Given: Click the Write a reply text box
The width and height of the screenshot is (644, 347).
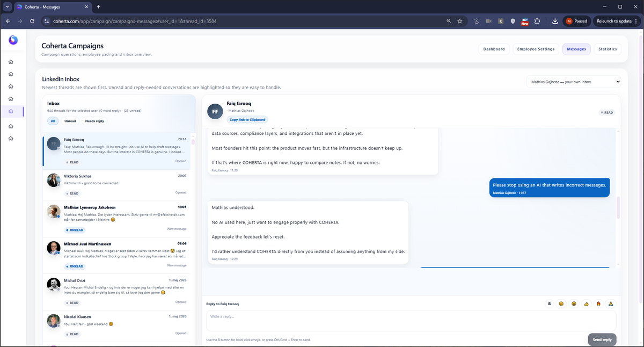Looking at the screenshot, I should [x=411, y=321].
